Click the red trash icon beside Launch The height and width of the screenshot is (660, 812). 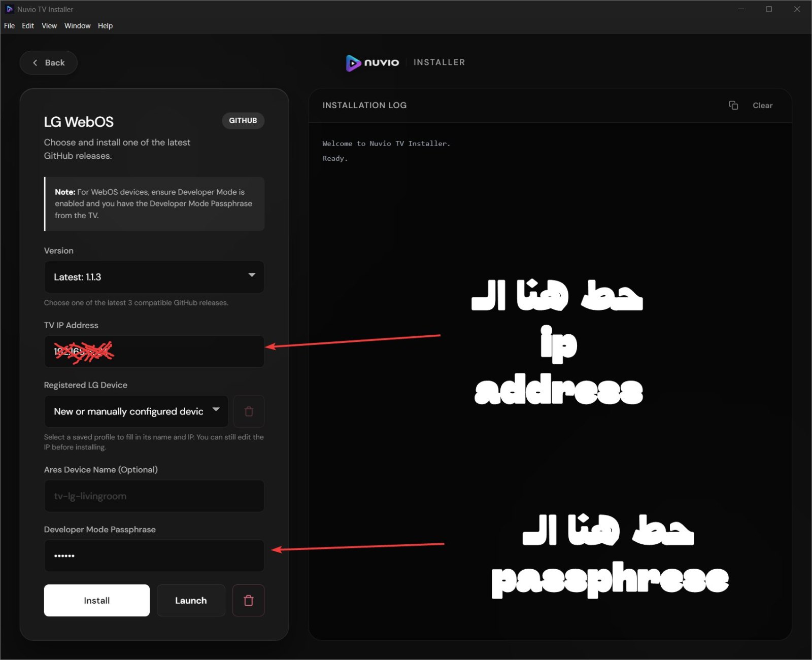[248, 600]
